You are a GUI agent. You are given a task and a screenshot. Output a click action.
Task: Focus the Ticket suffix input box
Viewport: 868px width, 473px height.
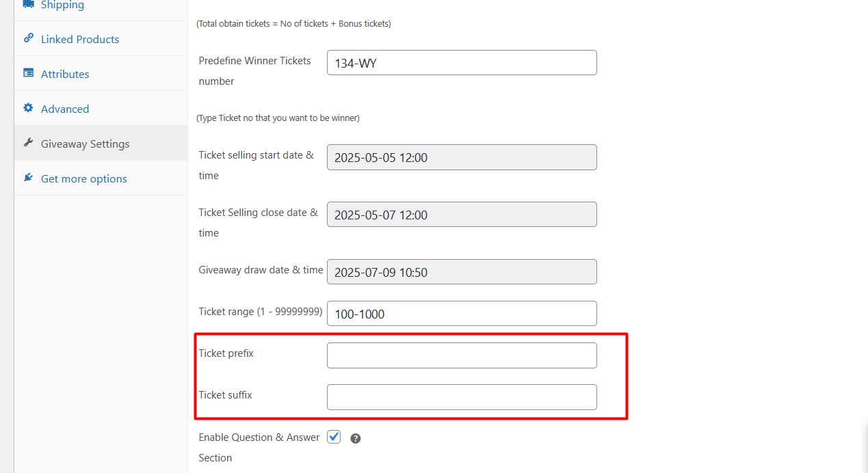pyautogui.click(x=462, y=397)
